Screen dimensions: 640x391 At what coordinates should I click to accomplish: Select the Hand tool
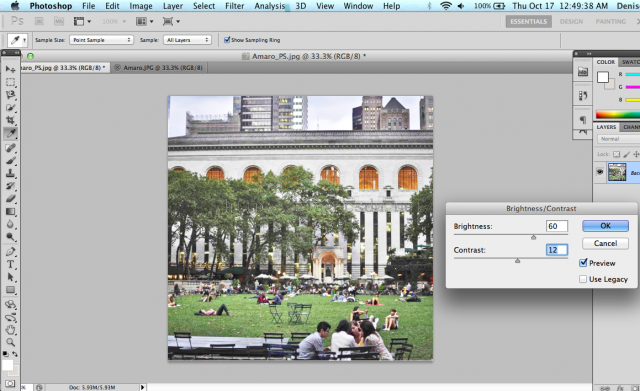pyautogui.click(x=10, y=330)
